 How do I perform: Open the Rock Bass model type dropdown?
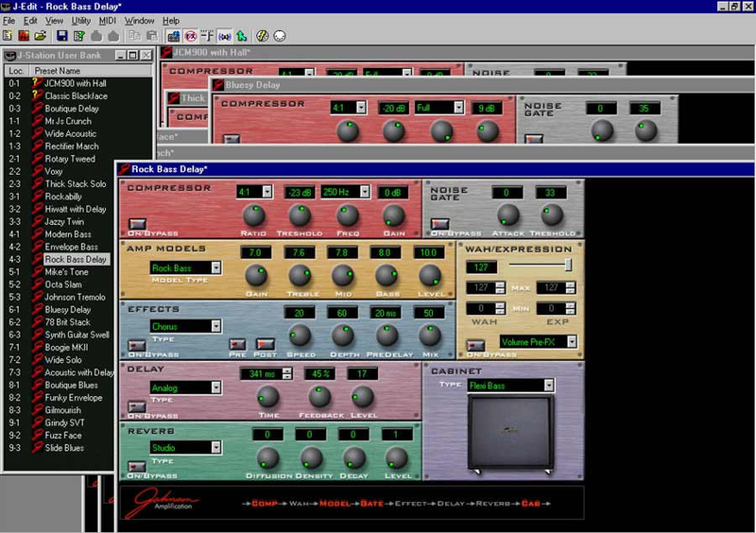click(216, 267)
